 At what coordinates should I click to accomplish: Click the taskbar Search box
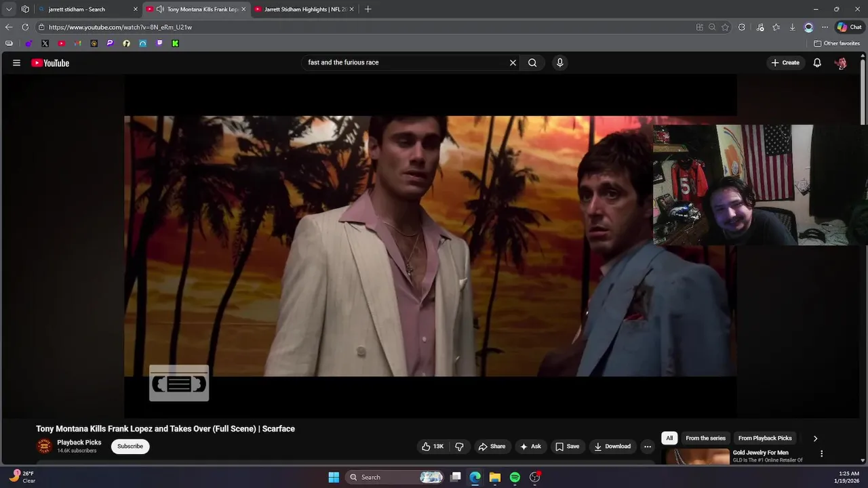(x=396, y=477)
